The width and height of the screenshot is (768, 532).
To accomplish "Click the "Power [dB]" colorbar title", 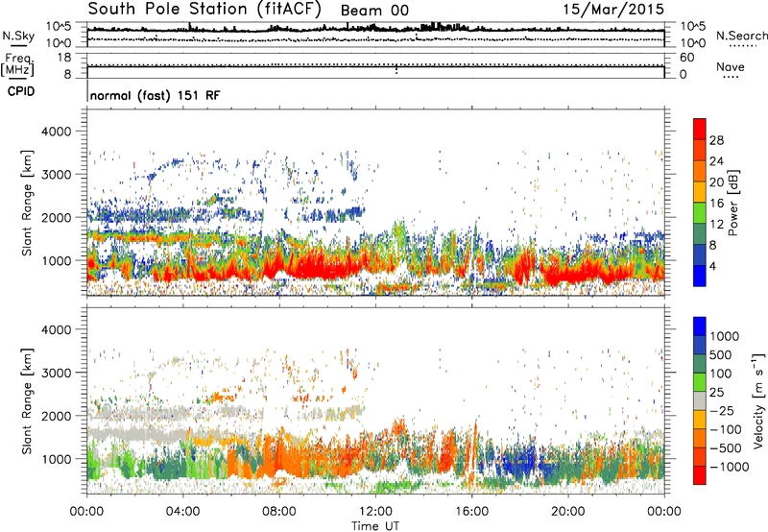I will (x=732, y=203).
